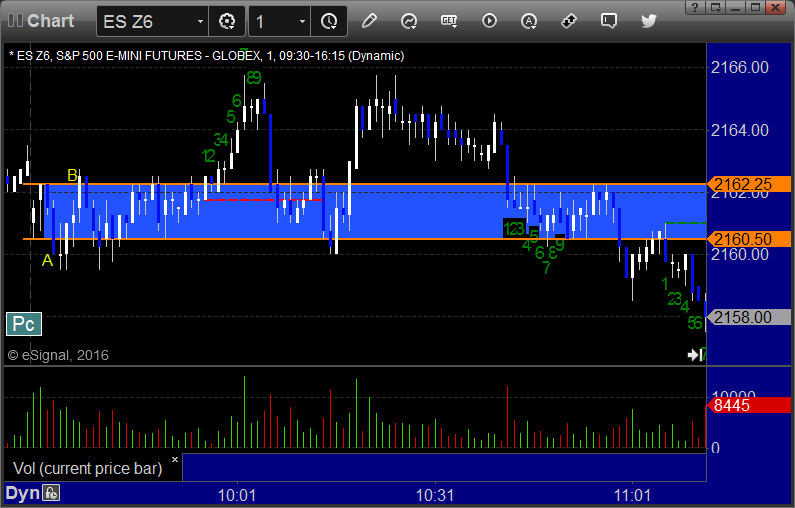Select the 2158.00 last price marker
This screenshot has height=508, width=795.
click(x=749, y=317)
